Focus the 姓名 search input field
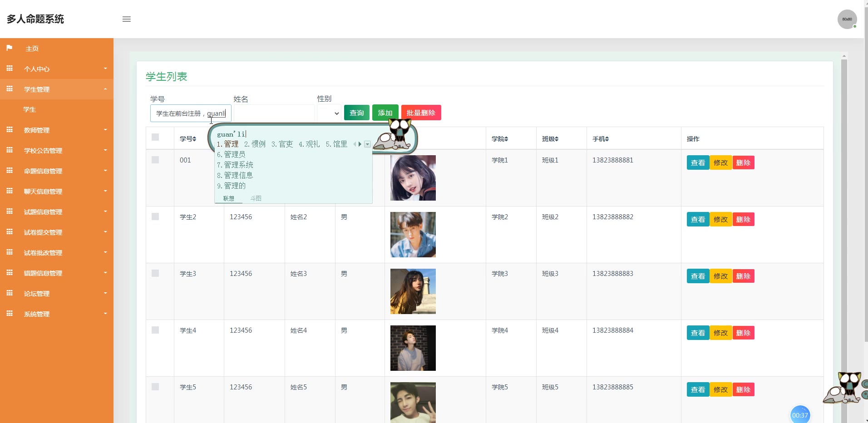Viewport: 868px width, 423px height. tap(274, 113)
